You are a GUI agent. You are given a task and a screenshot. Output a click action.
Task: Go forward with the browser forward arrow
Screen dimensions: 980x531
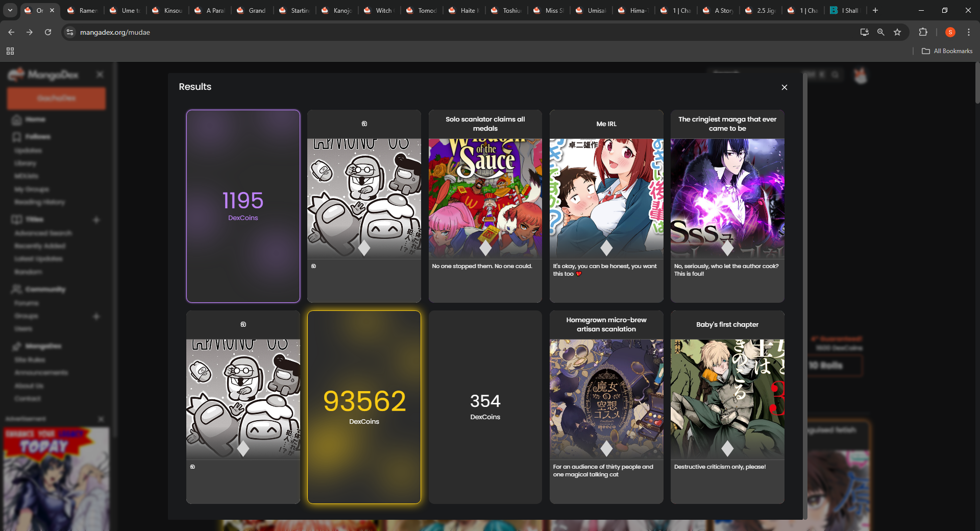(x=30, y=32)
